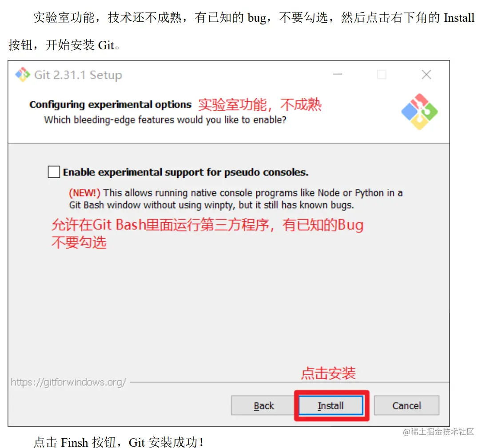The width and height of the screenshot is (486, 448).
Task: Open the gitforwindows.org link
Action: click(x=68, y=382)
